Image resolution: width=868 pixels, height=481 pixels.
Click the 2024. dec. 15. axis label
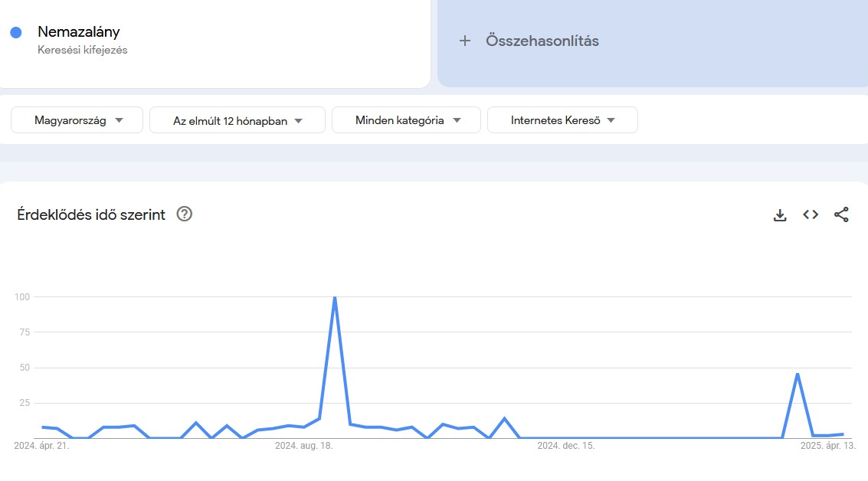coord(566,445)
